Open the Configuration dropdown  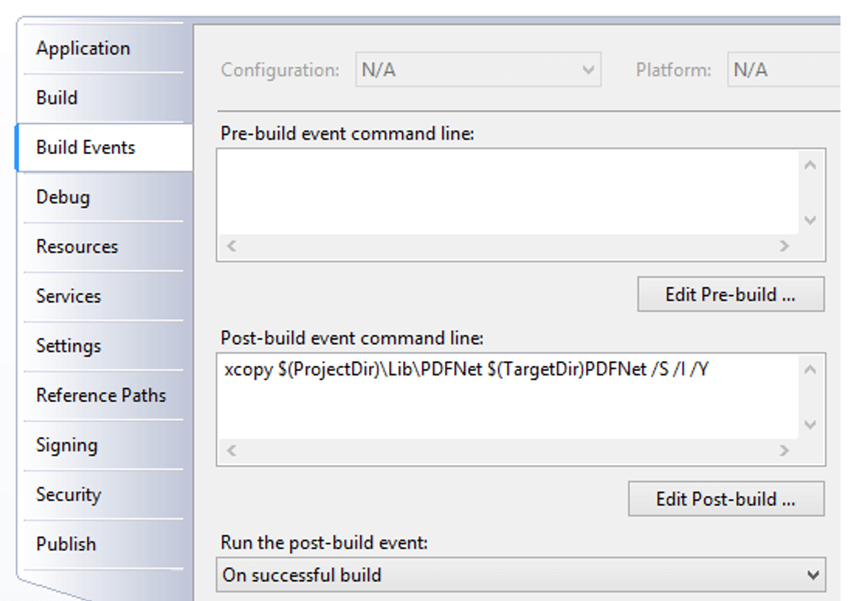click(x=478, y=70)
